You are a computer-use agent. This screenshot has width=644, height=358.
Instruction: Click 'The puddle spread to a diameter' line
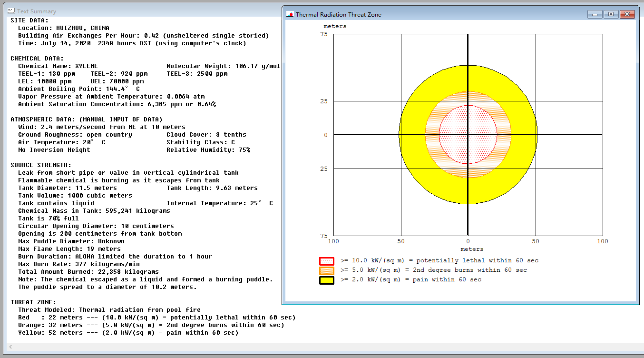point(107,287)
